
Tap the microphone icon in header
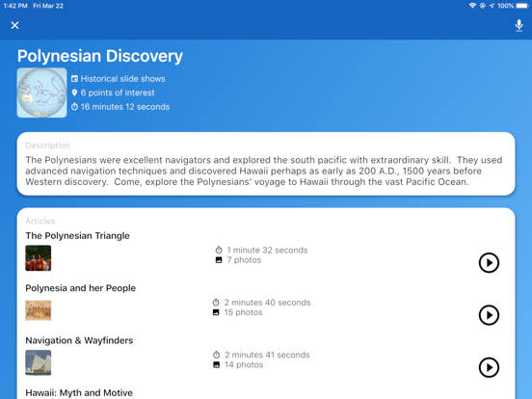point(519,25)
